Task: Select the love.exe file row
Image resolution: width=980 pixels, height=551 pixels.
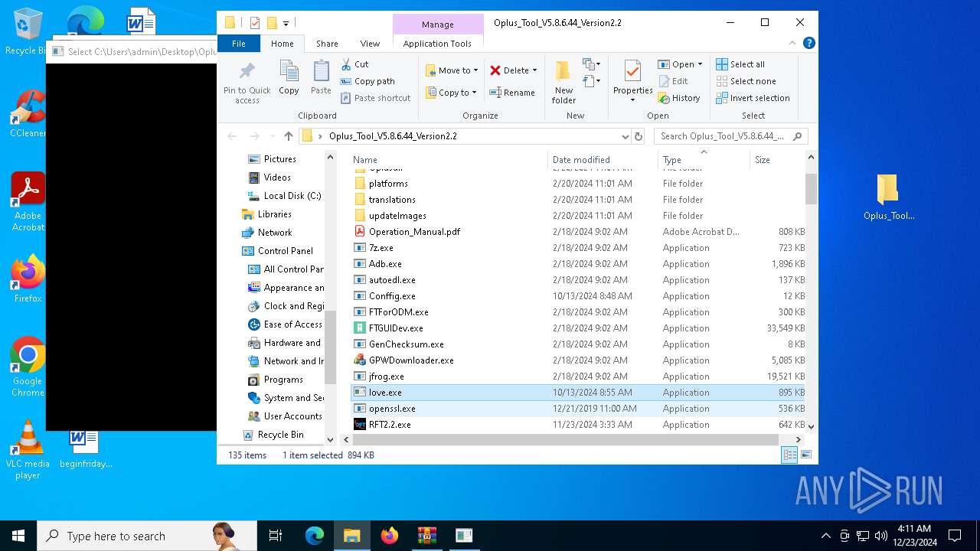Action: [579, 393]
